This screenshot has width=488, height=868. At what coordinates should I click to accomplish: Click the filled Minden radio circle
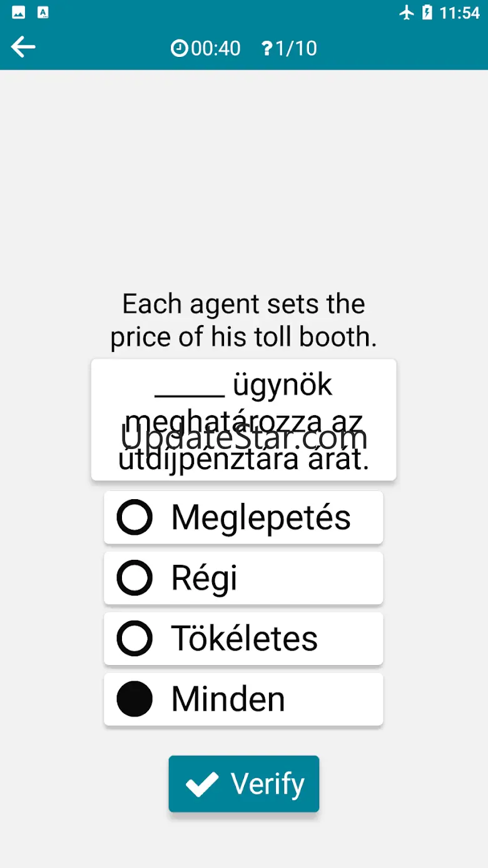coord(135,699)
